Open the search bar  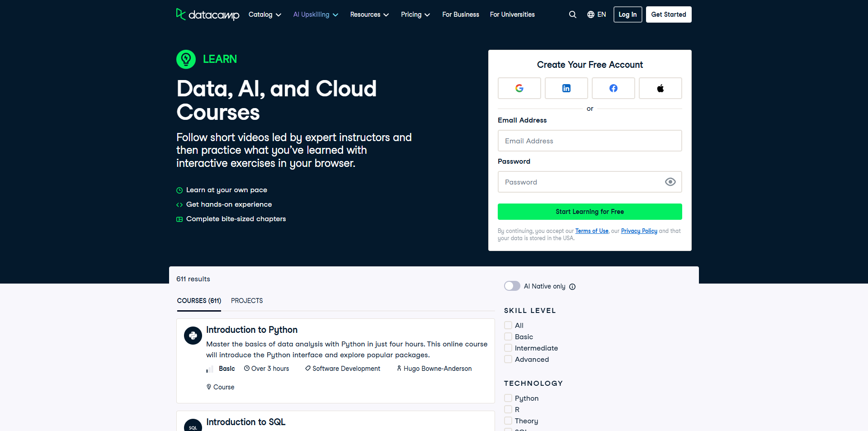tap(572, 14)
